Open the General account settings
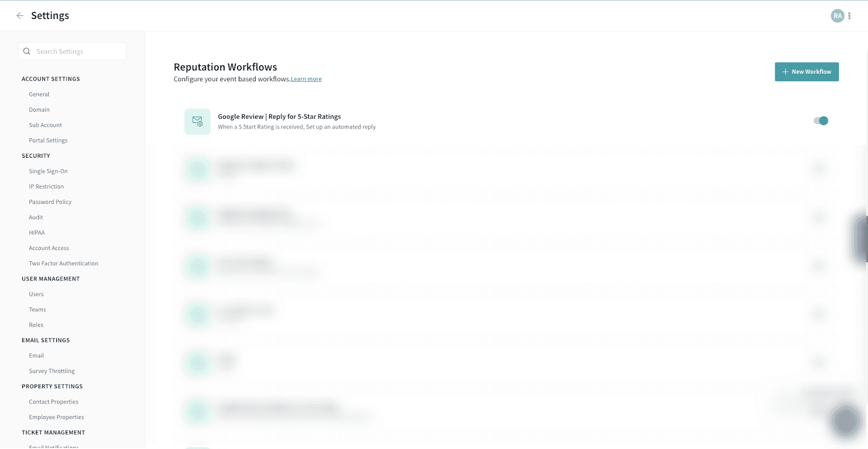The image size is (868, 449). tap(39, 94)
